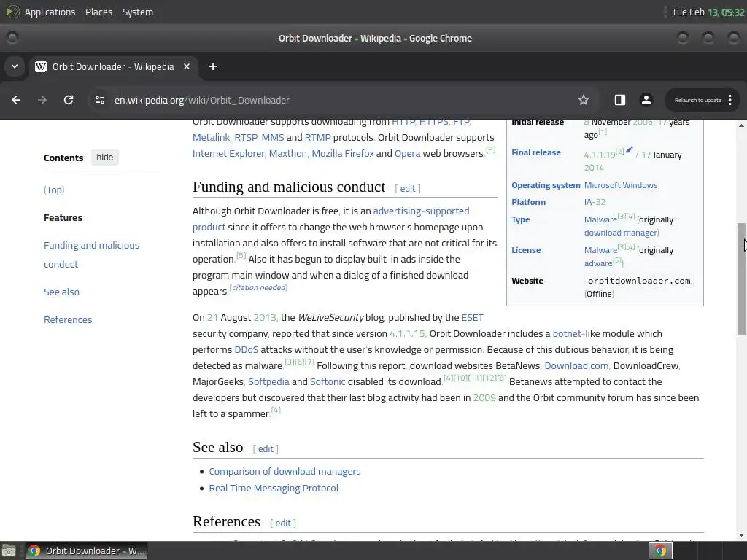The width and height of the screenshot is (747, 560).
Task: Open Metalink article link
Action: click(211, 137)
